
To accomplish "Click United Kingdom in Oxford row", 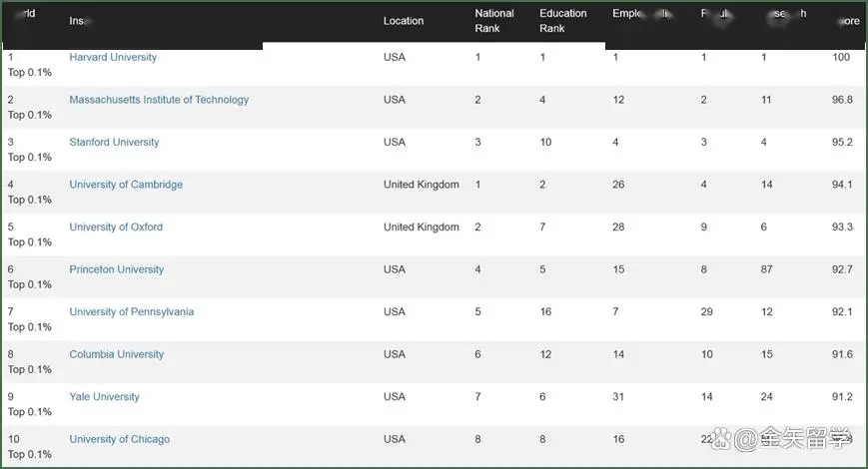I will tap(422, 227).
